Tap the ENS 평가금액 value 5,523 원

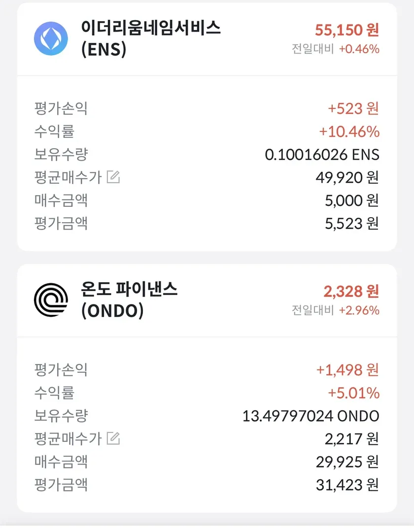click(351, 224)
